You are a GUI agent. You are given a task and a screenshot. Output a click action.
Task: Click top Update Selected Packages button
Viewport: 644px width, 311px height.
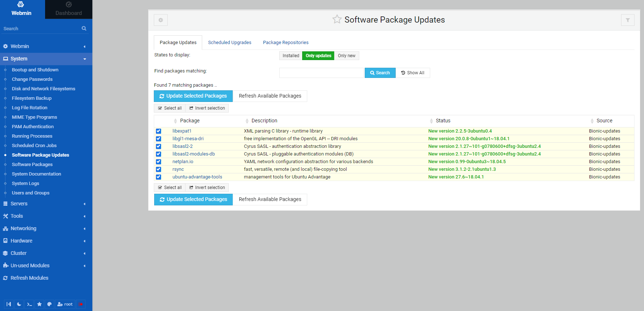click(193, 96)
